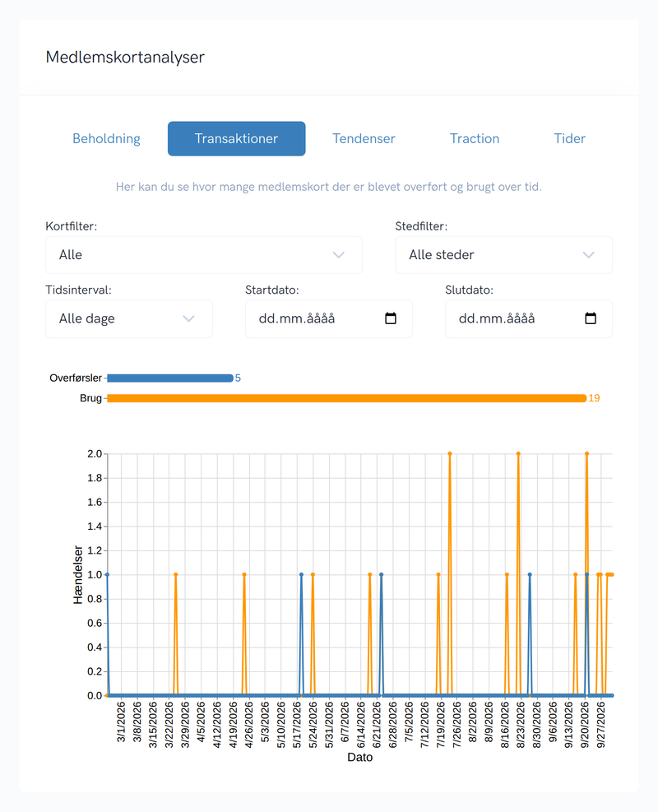Select the Transaktioner tab
Viewport: 658px width, 812px height.
click(236, 138)
